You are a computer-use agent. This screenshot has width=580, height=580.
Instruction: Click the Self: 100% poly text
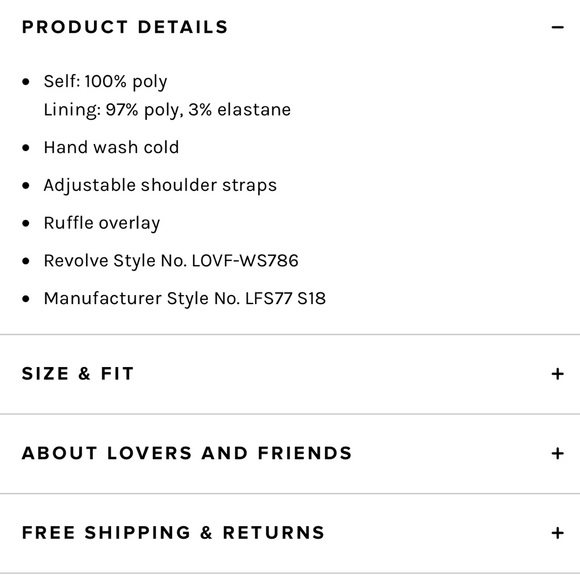point(105,82)
